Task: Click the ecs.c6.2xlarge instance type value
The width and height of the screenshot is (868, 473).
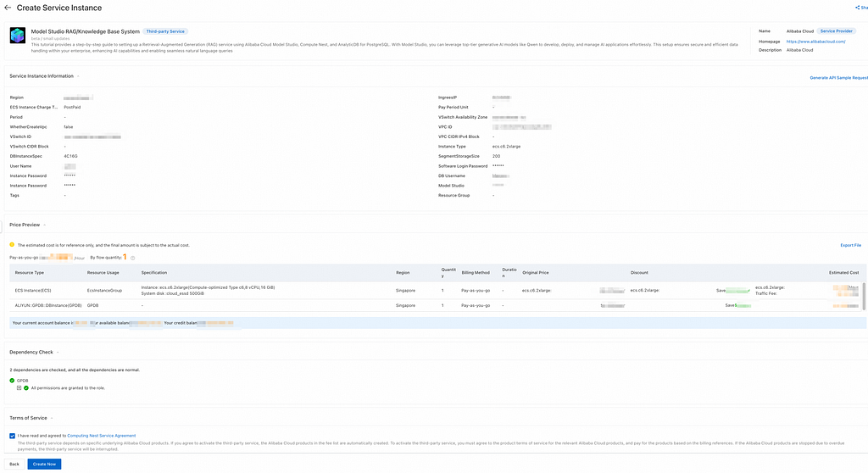Action: pos(507,146)
